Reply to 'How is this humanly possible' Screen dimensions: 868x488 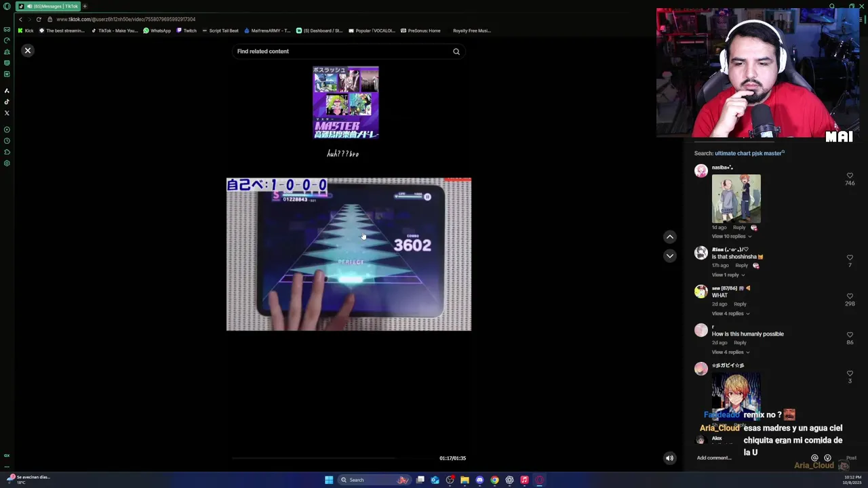tap(740, 343)
